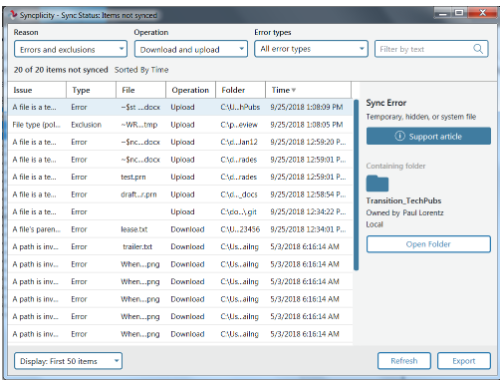Click the Sorted By Time label
Viewport: 500px width, 381px height.
point(141,70)
